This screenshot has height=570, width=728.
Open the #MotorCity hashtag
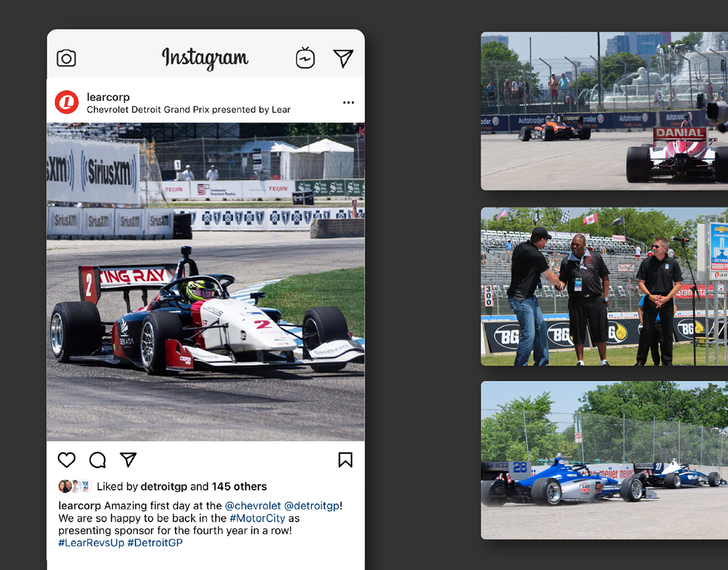(257, 518)
